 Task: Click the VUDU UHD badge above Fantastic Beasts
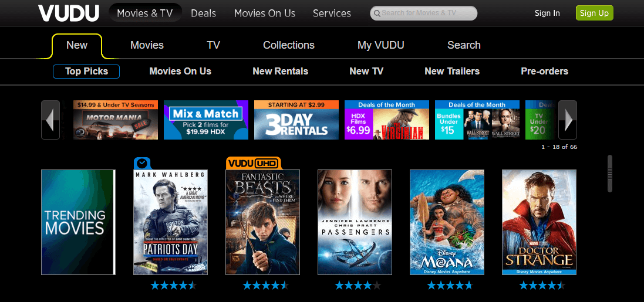pos(253,163)
